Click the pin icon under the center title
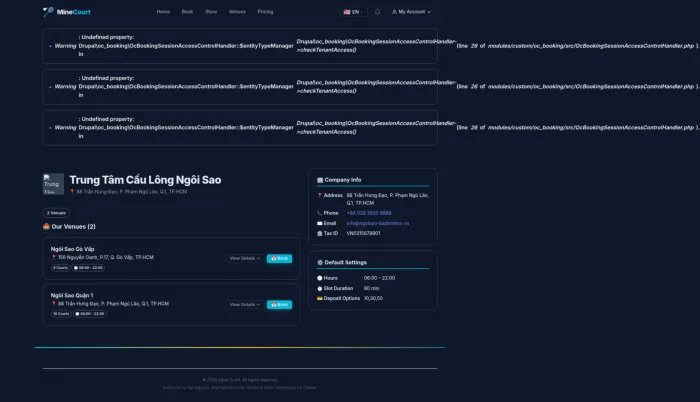Screen dimensions: 700x402 coord(72,192)
